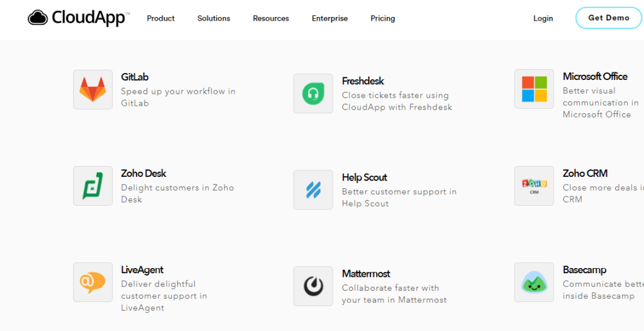
Task: Click the Help Scout heading link
Action: (364, 177)
